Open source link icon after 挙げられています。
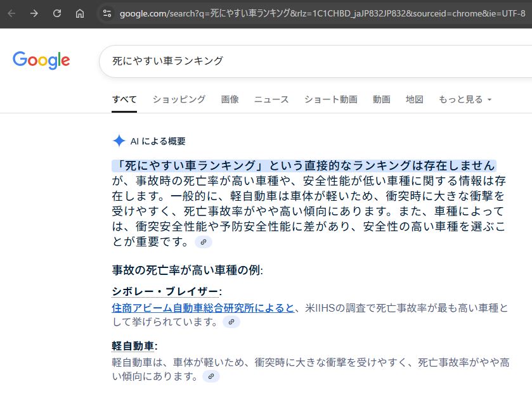The width and height of the screenshot is (532, 394). 231,322
